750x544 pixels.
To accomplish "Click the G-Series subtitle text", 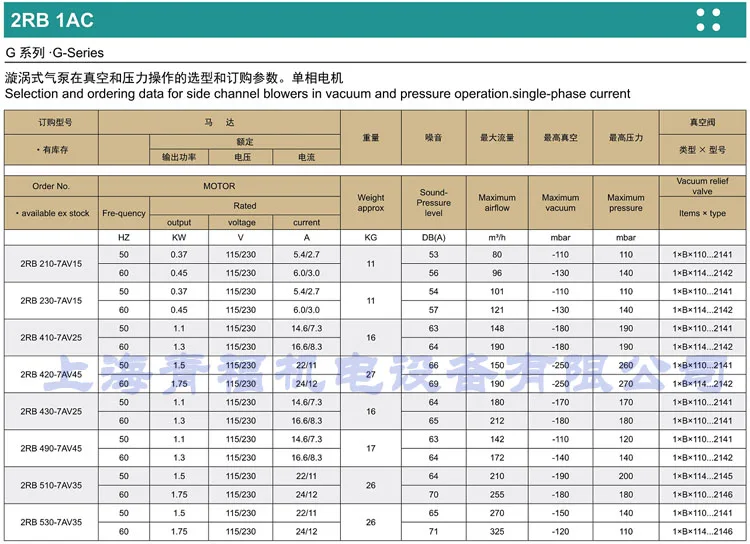I will [x=55, y=53].
